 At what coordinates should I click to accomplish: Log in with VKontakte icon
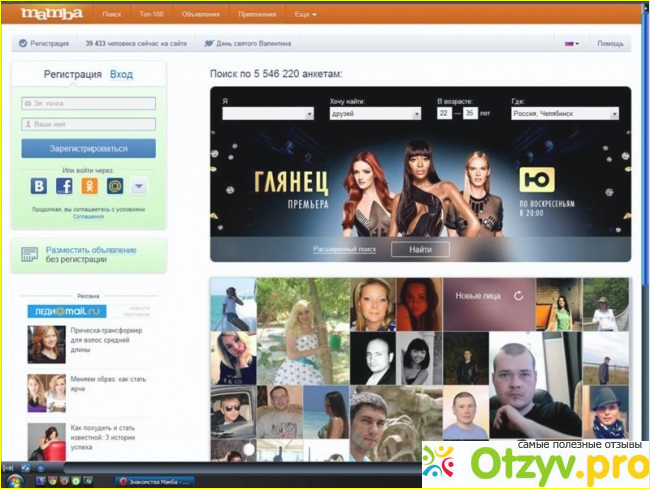coord(39,186)
